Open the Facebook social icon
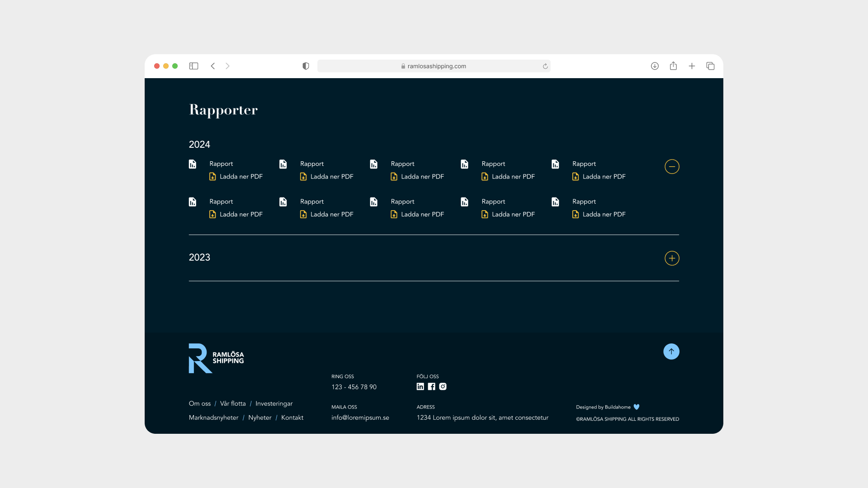868x488 pixels. point(431,387)
